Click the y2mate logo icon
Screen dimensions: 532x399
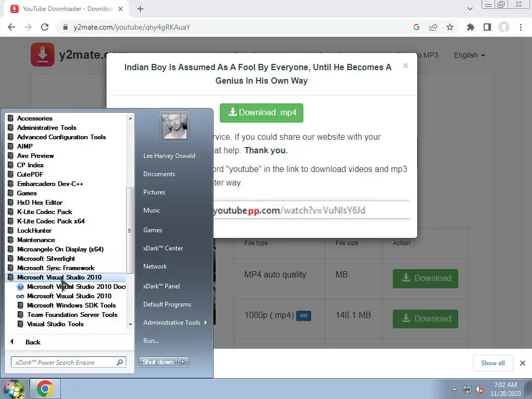tap(43, 54)
